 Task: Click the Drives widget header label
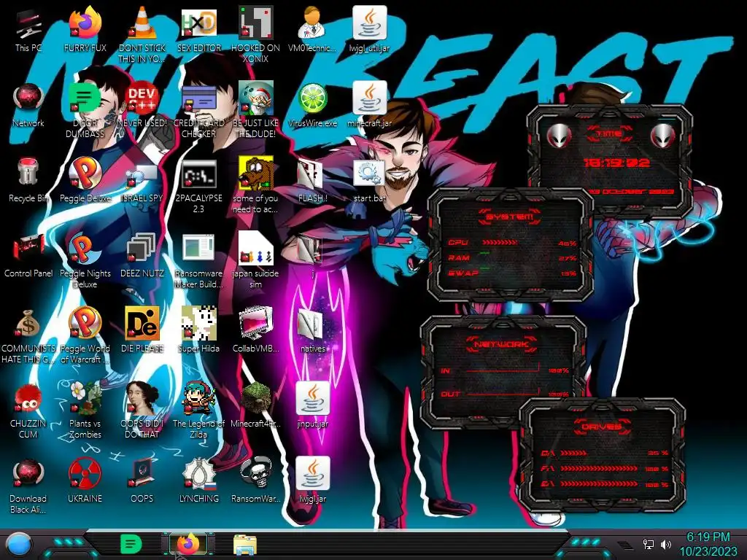(x=602, y=426)
